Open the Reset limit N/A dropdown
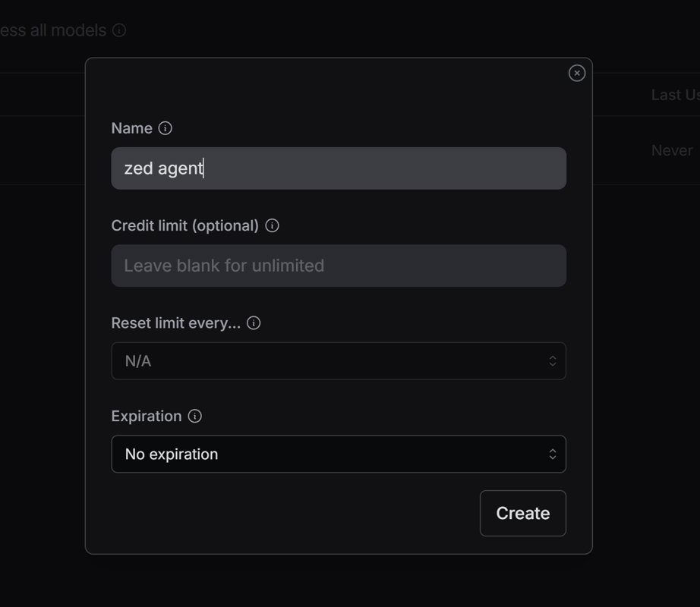The height and width of the screenshot is (607, 700). (x=338, y=361)
